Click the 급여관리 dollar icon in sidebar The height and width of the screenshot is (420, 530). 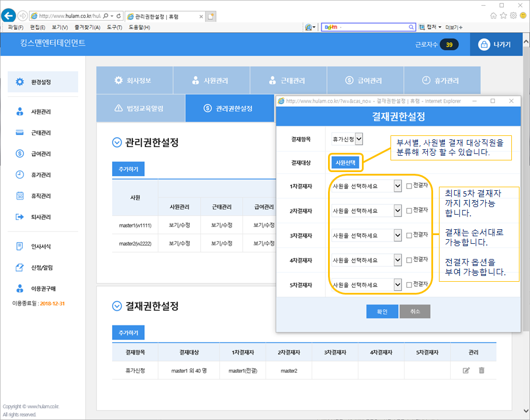(20, 154)
